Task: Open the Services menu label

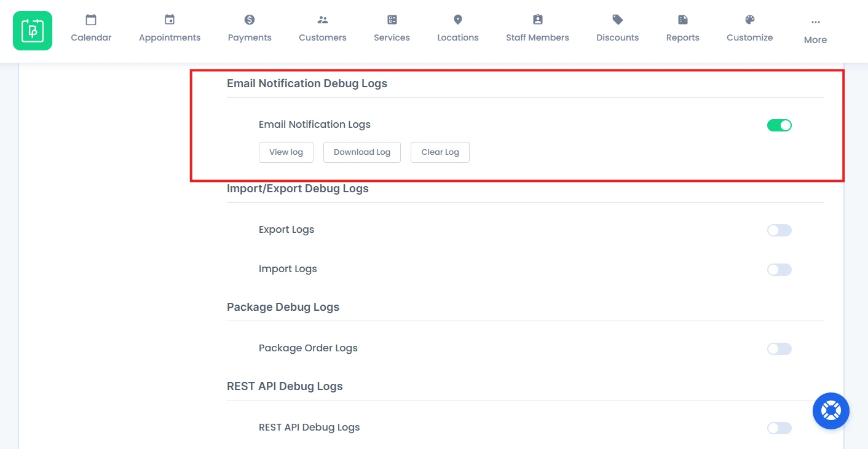Action: pos(392,37)
